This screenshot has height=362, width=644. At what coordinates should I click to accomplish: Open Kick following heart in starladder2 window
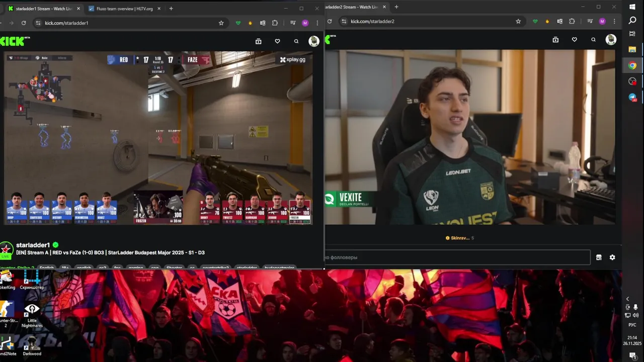574,40
